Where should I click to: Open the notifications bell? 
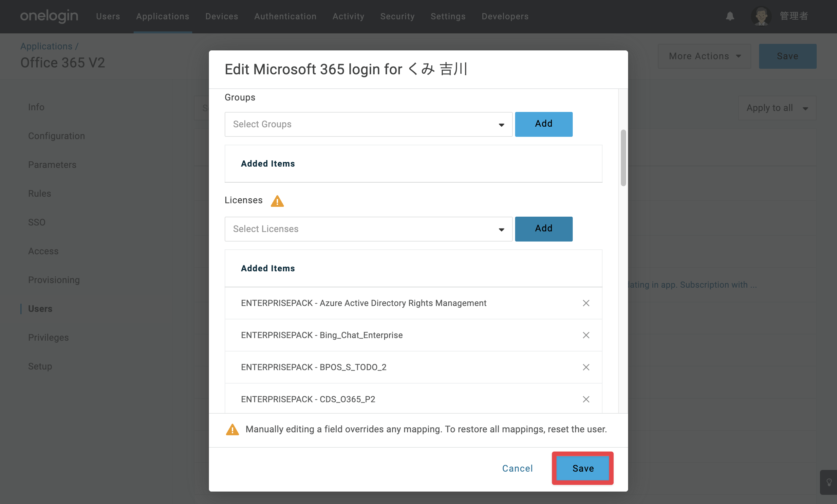coord(730,16)
